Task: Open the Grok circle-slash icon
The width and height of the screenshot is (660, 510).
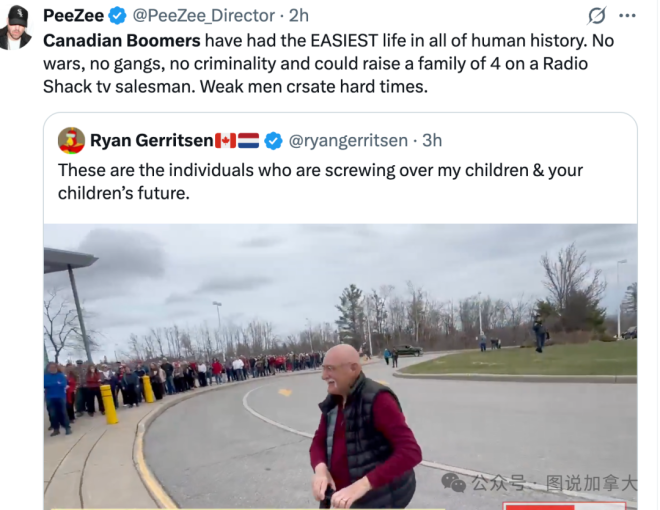Action: tap(597, 16)
